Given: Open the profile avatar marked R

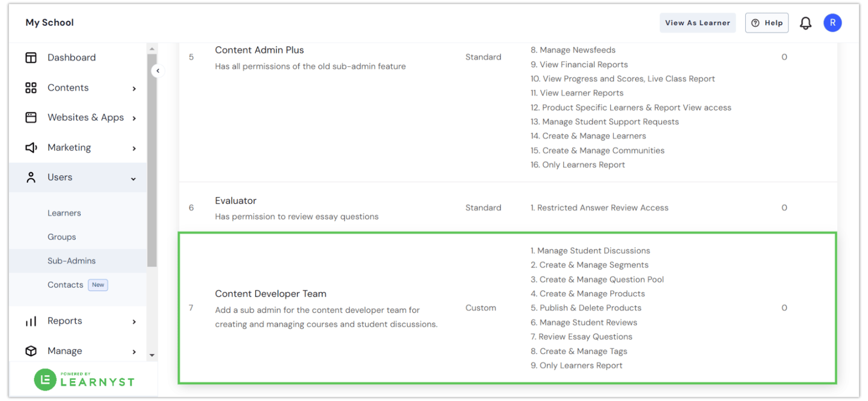Looking at the screenshot, I should [x=832, y=23].
